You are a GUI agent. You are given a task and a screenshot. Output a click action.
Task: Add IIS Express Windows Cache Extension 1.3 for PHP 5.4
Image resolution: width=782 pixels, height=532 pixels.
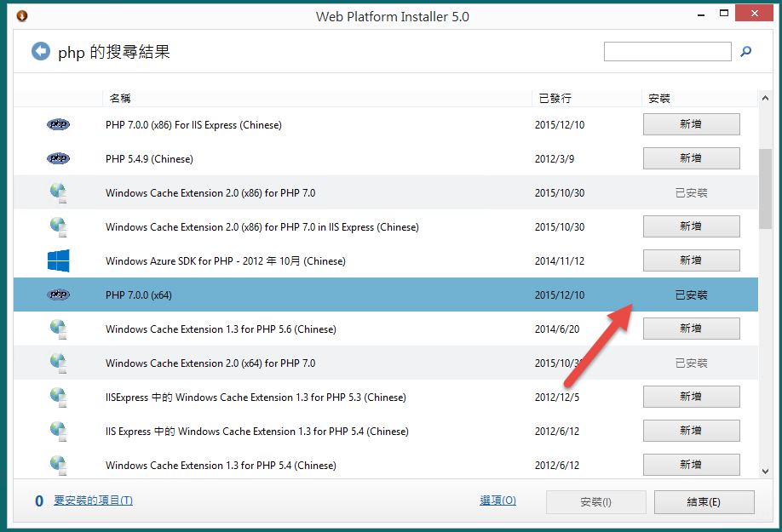(691, 431)
